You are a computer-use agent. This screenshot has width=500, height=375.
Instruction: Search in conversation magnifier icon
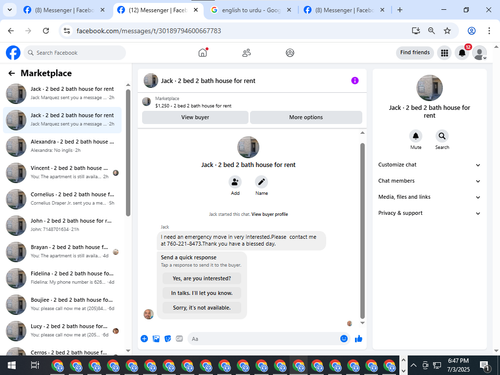[442, 136]
